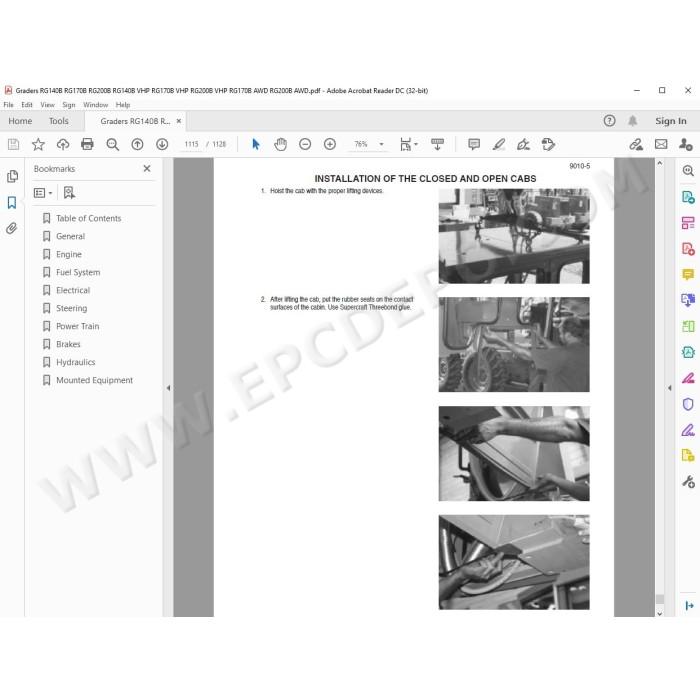The height and width of the screenshot is (700, 700).
Task: Add the document to starred files
Action: click(x=38, y=144)
